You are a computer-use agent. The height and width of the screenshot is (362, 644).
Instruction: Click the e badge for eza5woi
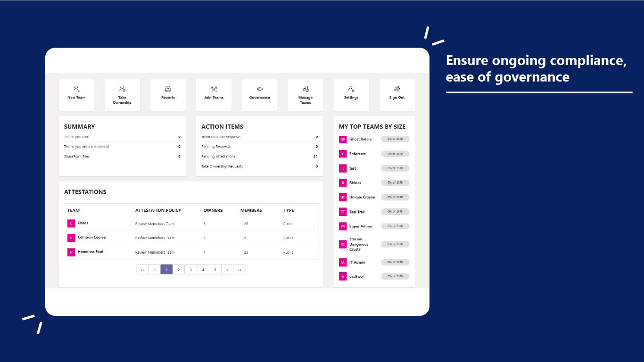(x=343, y=276)
